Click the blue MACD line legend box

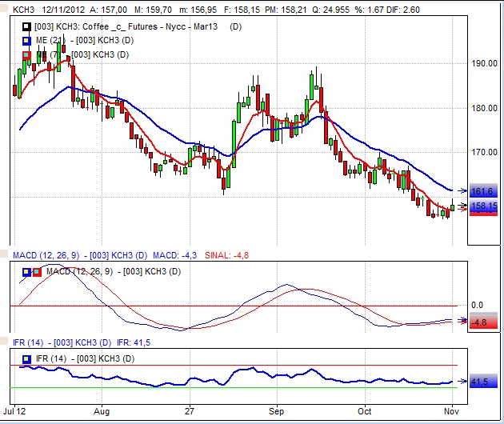pos(26,272)
